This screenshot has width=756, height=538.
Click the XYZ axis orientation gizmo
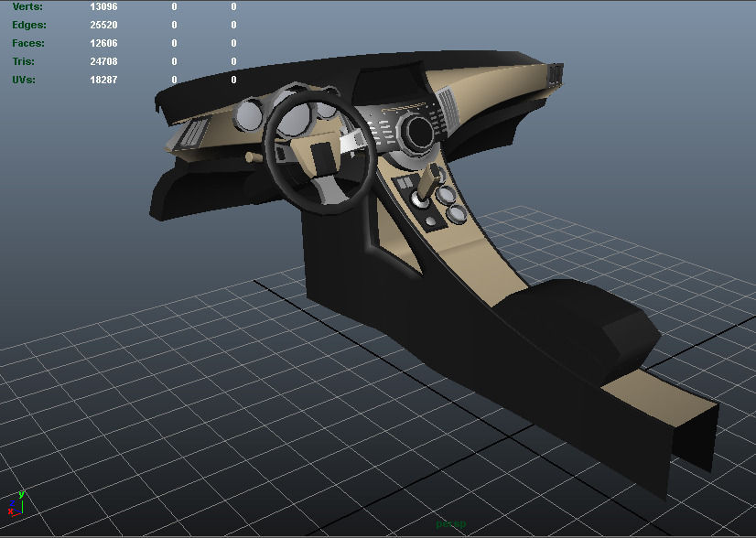(16, 504)
